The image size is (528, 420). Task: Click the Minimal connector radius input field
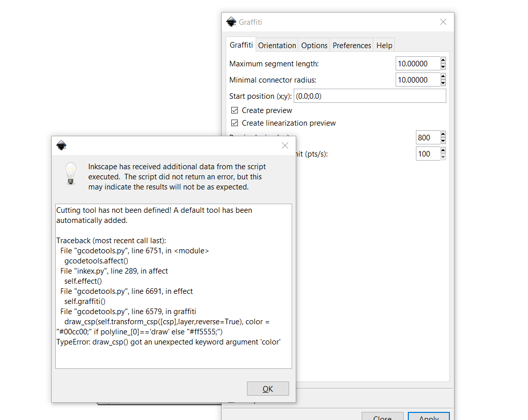coord(417,80)
